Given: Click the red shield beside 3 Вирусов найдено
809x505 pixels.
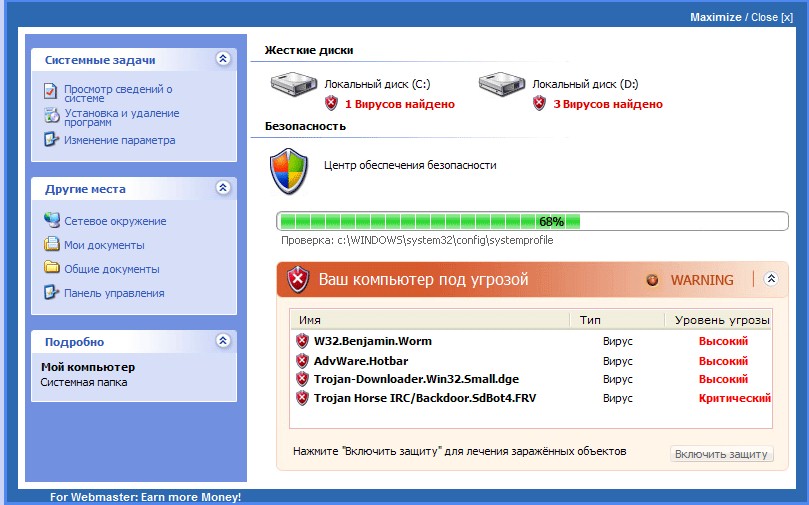Looking at the screenshot, I should [x=539, y=104].
